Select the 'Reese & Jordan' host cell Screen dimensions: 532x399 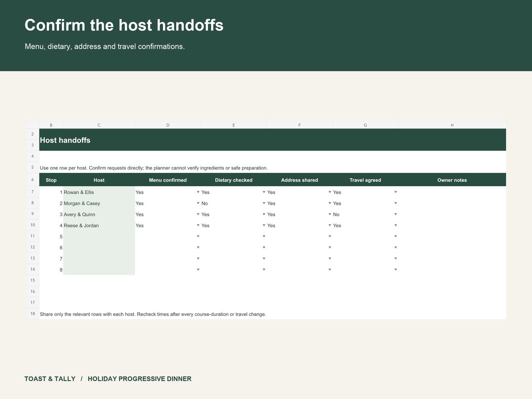pos(99,225)
